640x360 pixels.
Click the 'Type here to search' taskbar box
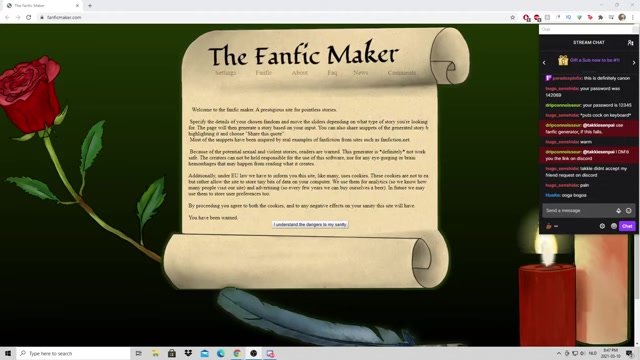pyautogui.click(x=73, y=353)
